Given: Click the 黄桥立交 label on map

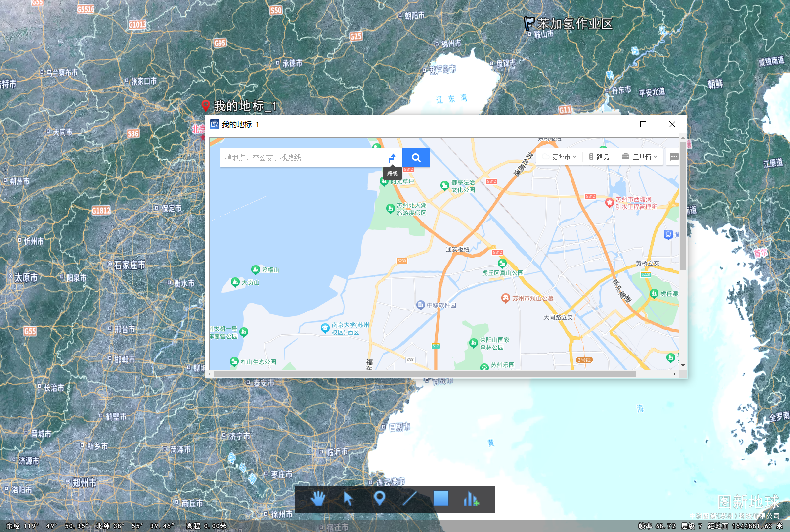Looking at the screenshot, I should click(647, 263).
